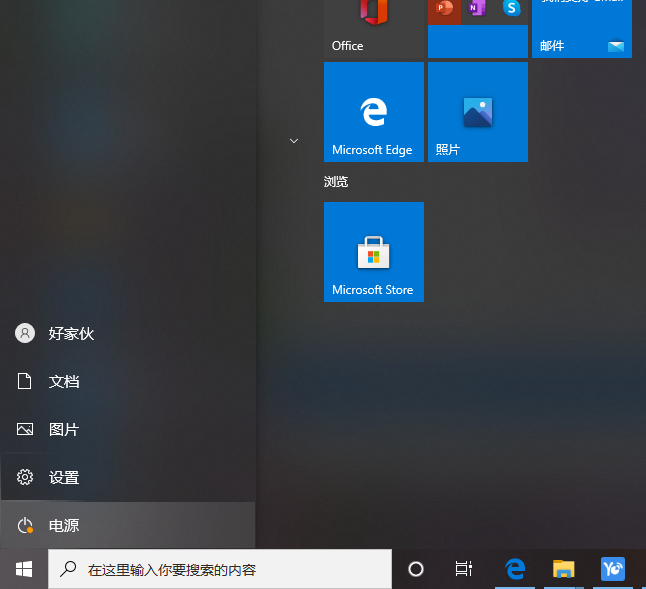Open the Office tile

coord(373,28)
